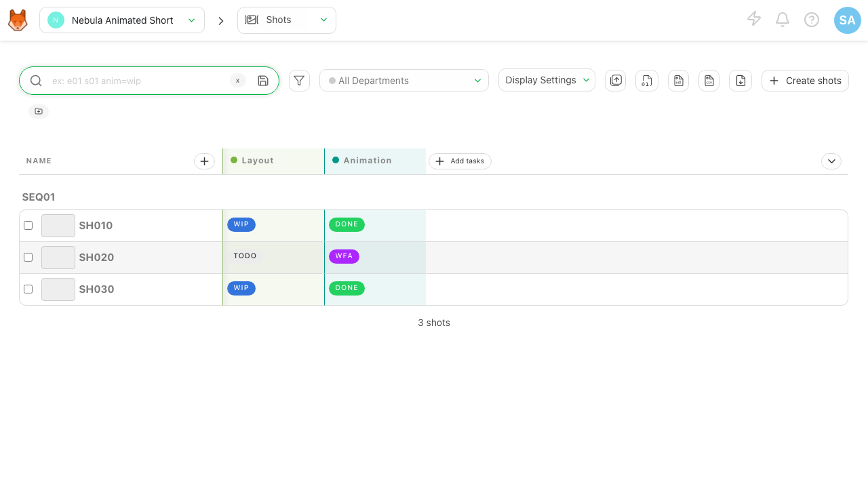Select SH020 Layout TODO status

point(245,256)
